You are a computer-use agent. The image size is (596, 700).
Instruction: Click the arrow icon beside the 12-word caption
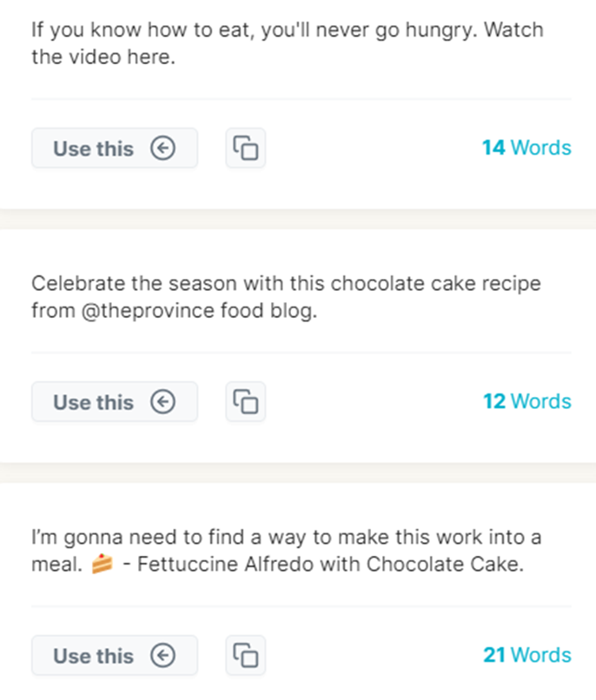coord(162,402)
